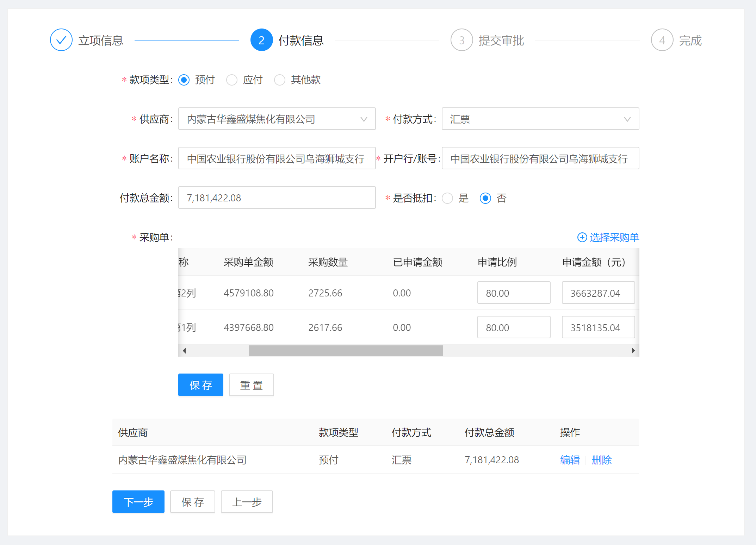Select the 其他款 payment type radio
756x545 pixels.
[280, 80]
